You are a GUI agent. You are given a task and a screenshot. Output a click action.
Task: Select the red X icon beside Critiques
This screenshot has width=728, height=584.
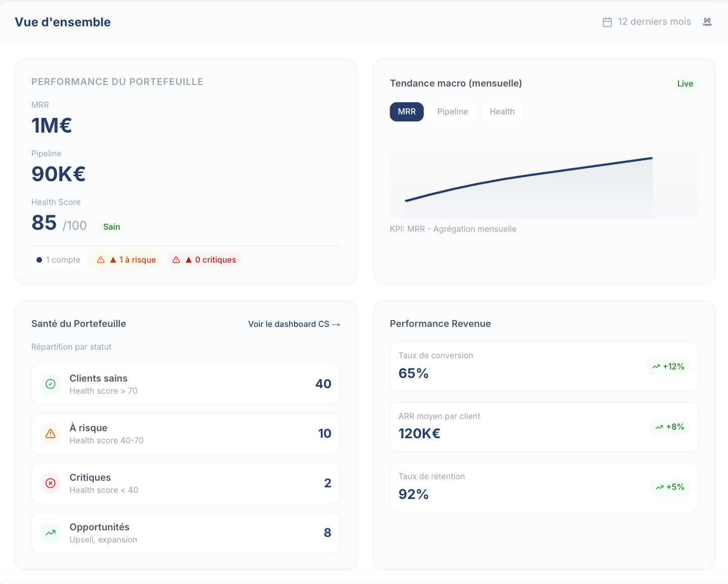[50, 483]
